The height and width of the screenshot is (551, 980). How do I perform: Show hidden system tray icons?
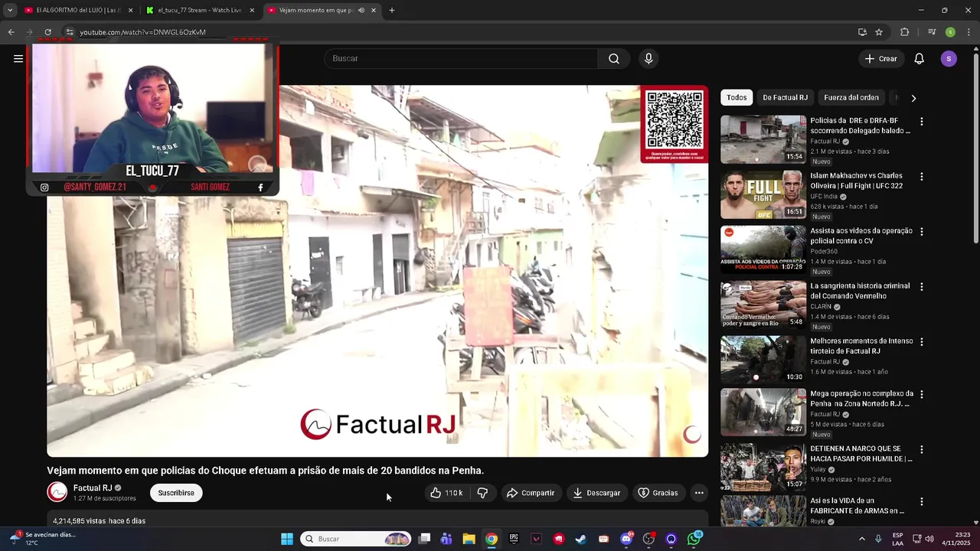pos(861,539)
